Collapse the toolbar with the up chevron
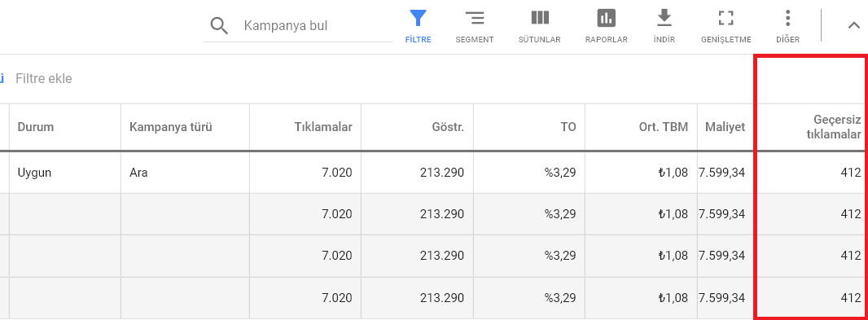868x320 pixels. coord(853,25)
